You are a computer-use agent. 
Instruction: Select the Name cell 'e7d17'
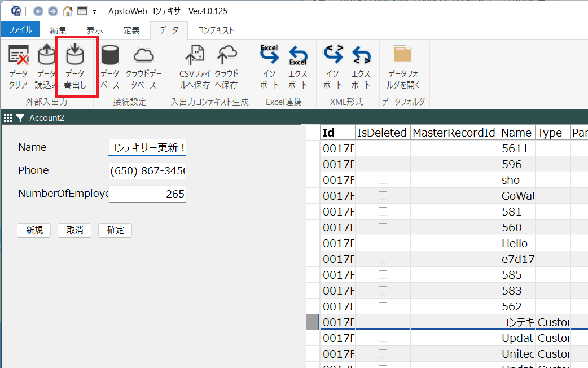click(x=517, y=259)
